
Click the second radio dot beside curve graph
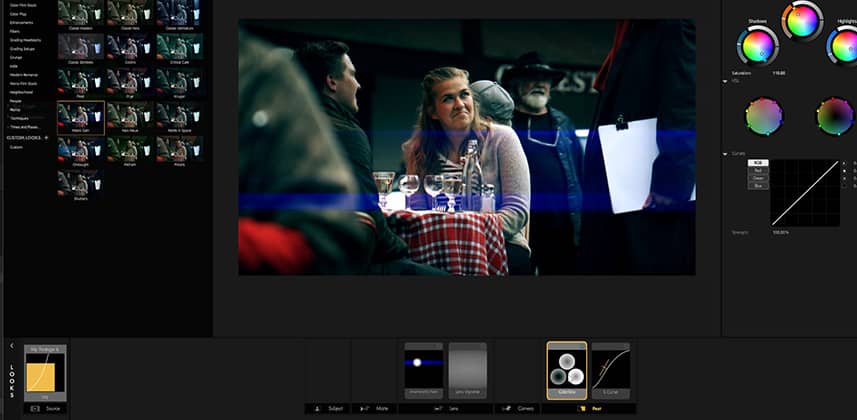tap(843, 171)
